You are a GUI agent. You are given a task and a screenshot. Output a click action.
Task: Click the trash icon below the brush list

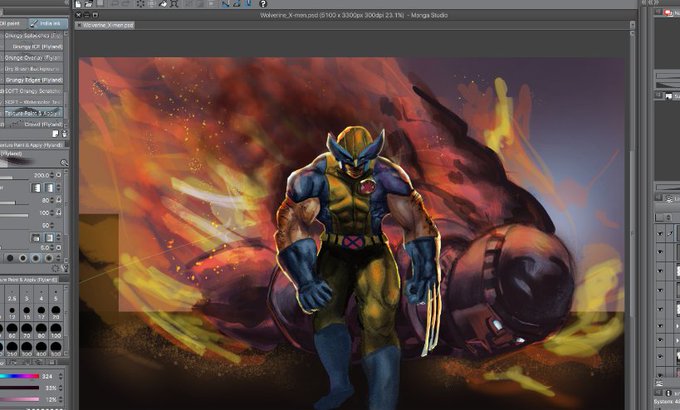[65, 134]
